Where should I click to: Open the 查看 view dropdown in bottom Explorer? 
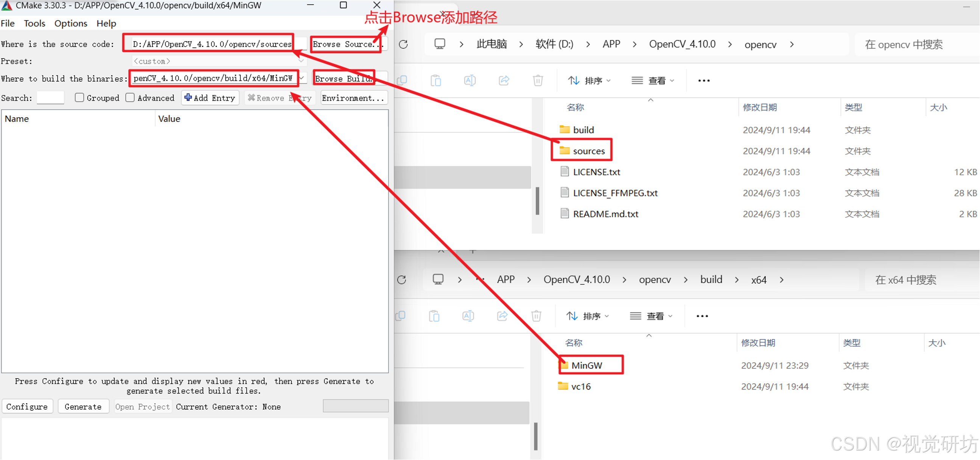[x=651, y=316]
